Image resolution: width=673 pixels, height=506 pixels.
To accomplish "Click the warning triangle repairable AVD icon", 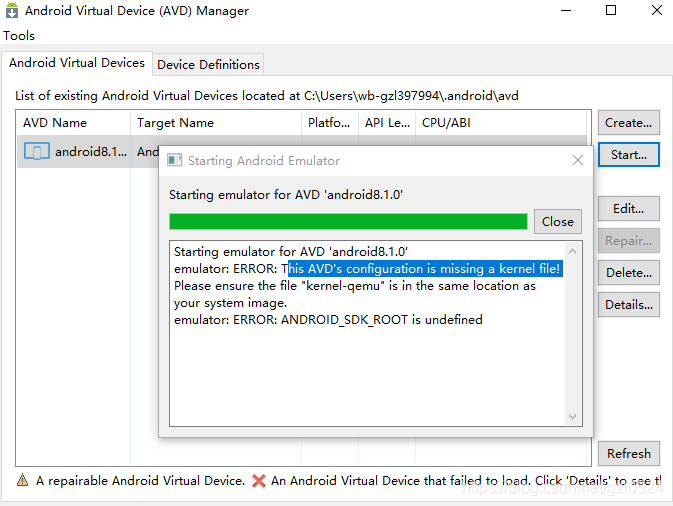I will (22, 480).
